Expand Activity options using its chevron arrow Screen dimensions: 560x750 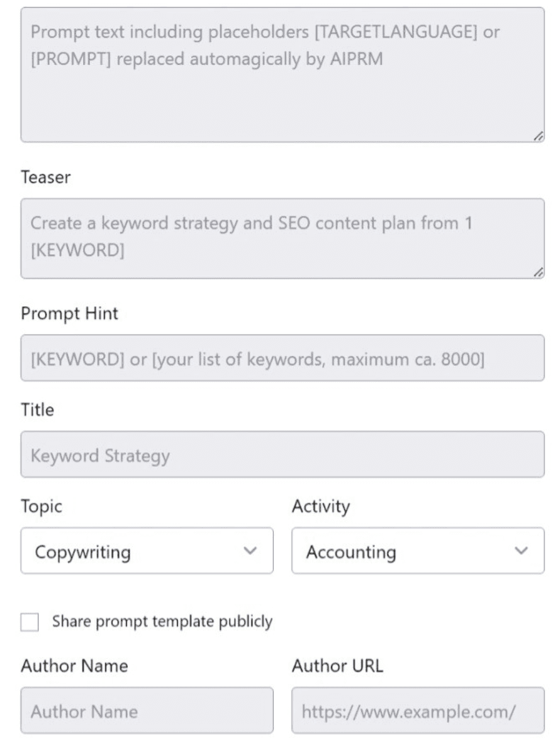coord(521,552)
